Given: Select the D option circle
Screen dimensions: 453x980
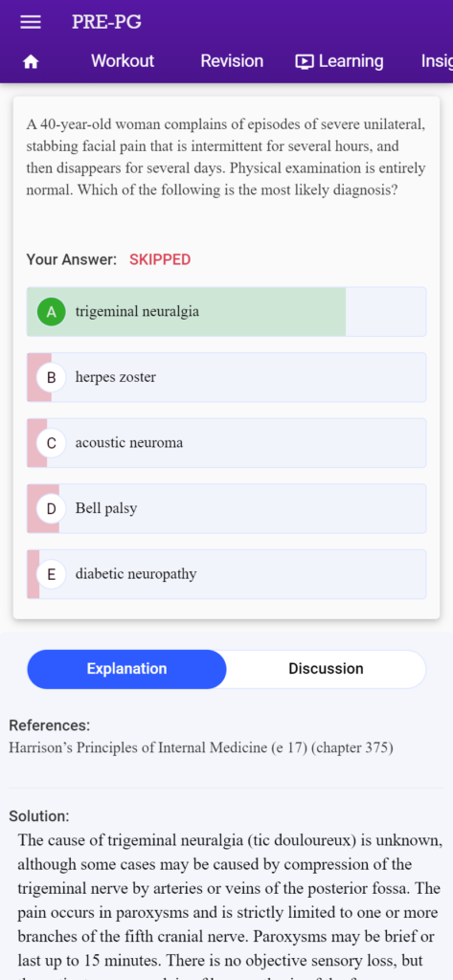Looking at the screenshot, I should click(52, 509).
